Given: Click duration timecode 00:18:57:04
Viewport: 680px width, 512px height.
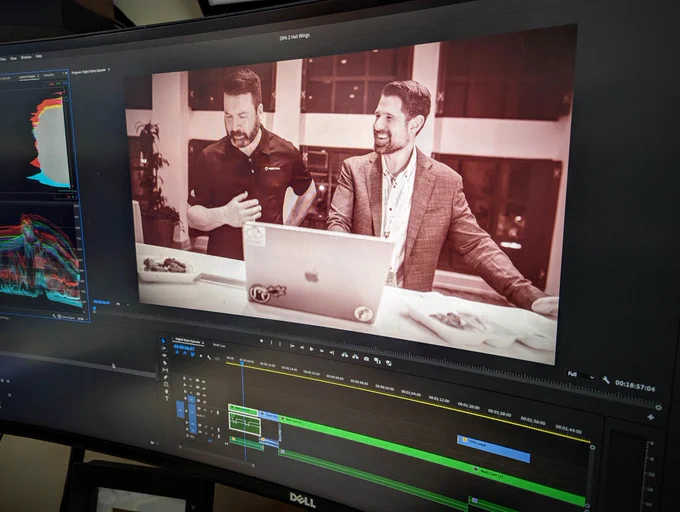Looking at the screenshot, I should tap(635, 385).
